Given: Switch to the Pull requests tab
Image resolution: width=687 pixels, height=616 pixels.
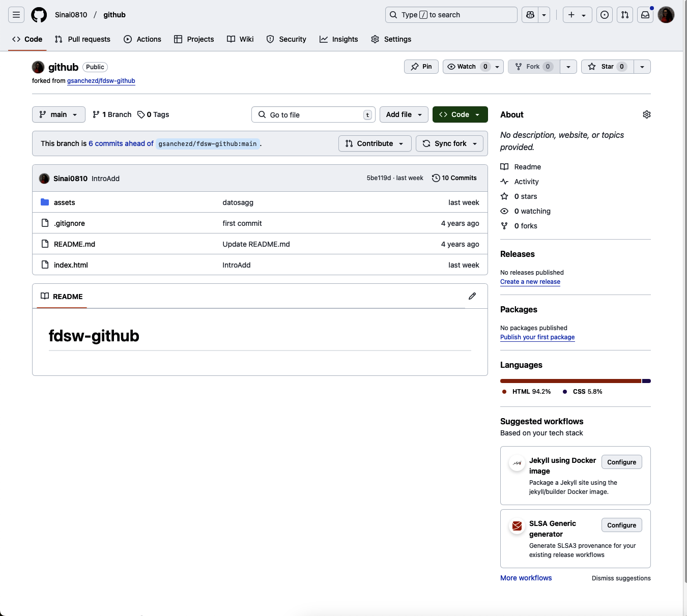Looking at the screenshot, I should click(x=82, y=39).
